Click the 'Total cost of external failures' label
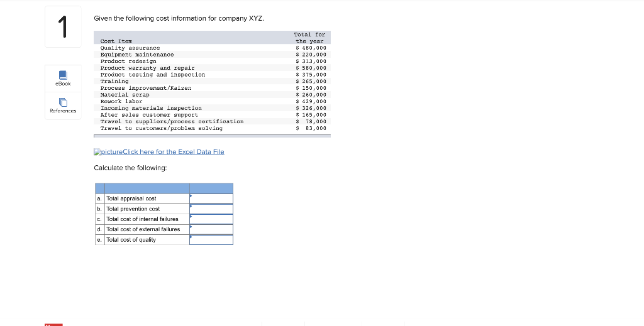The height and width of the screenshot is (326, 644). 143,229
